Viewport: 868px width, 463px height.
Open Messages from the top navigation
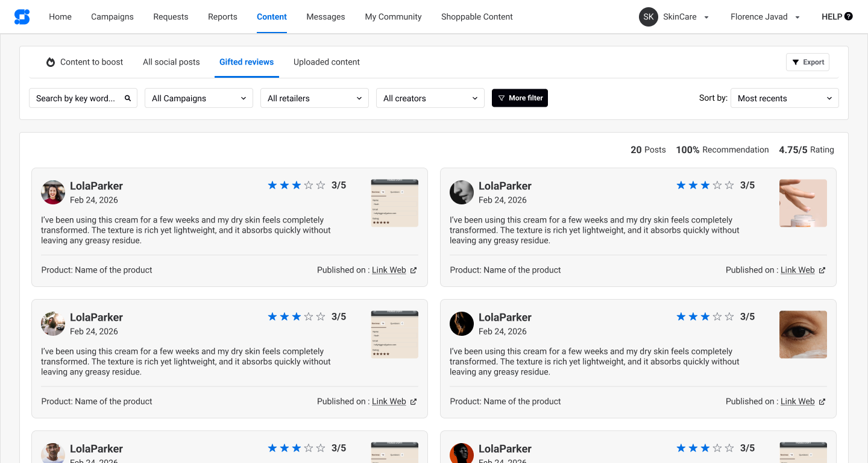[x=325, y=17]
